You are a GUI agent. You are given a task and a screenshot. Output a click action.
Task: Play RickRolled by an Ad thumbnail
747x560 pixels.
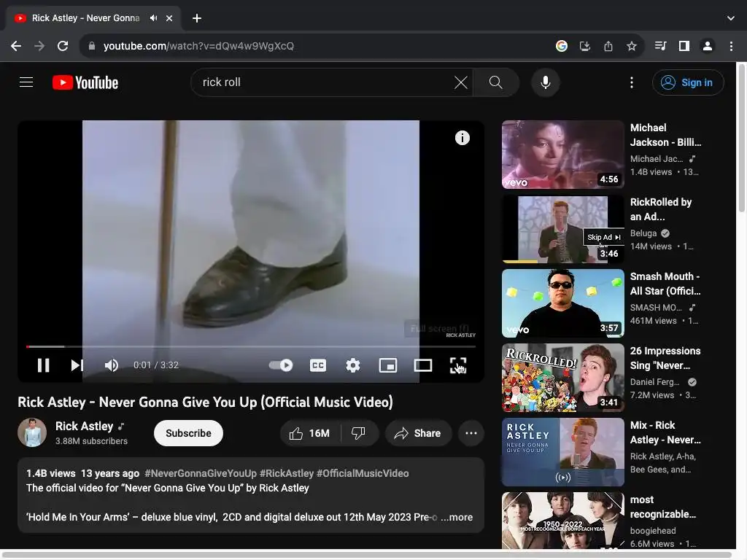click(563, 229)
